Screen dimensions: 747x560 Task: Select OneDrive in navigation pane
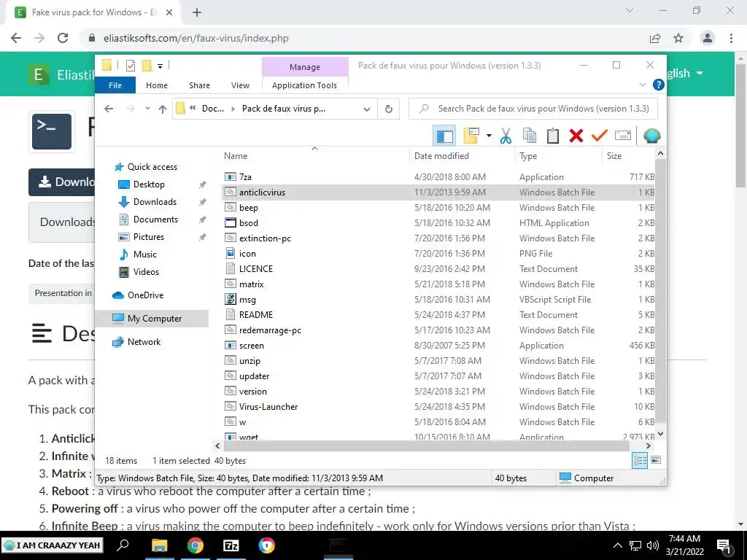tap(145, 295)
